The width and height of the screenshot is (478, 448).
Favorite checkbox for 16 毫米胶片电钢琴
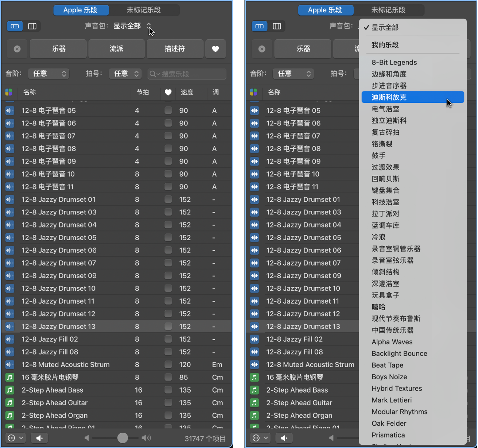(168, 377)
